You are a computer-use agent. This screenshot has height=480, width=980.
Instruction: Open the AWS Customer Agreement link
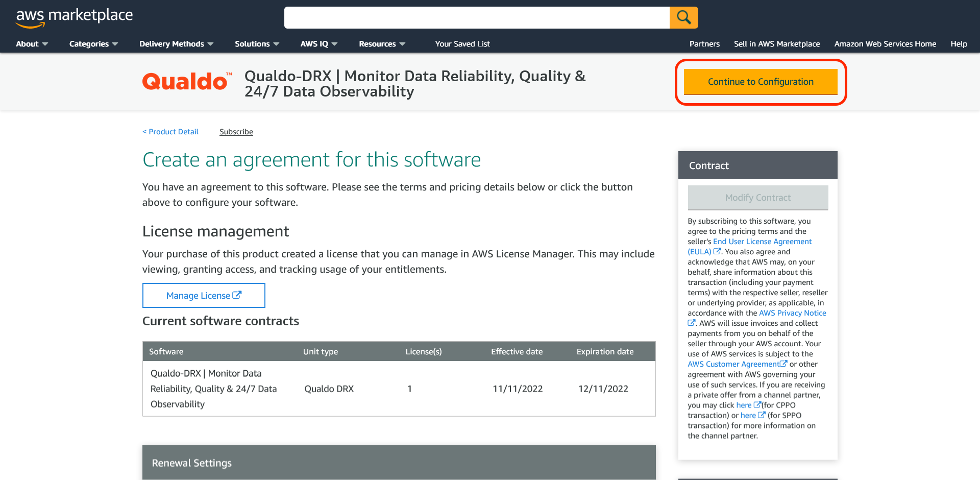[733, 364]
